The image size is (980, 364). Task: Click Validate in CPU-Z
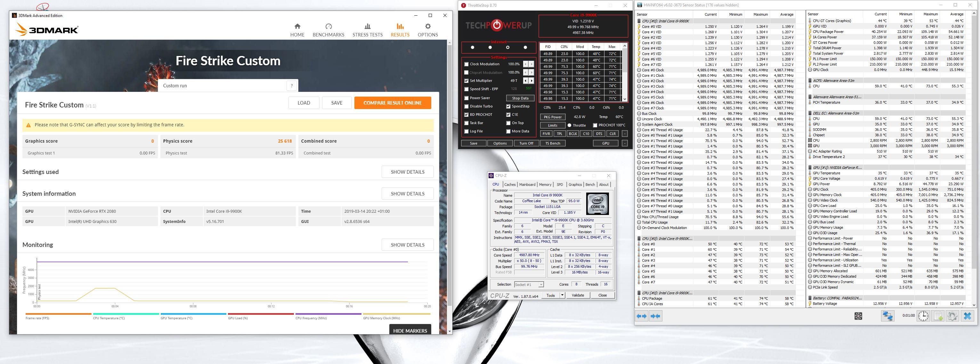point(578,295)
